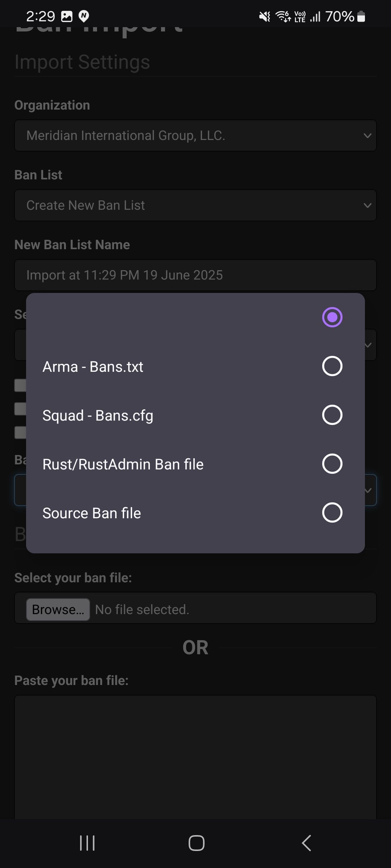
Task: Click the Browse… file button
Action: click(x=58, y=609)
